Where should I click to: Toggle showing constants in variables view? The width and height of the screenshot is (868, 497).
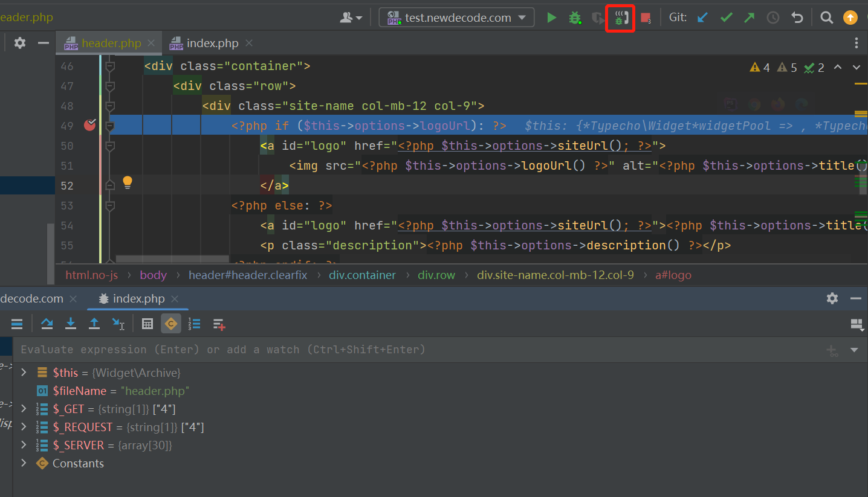[171, 324]
